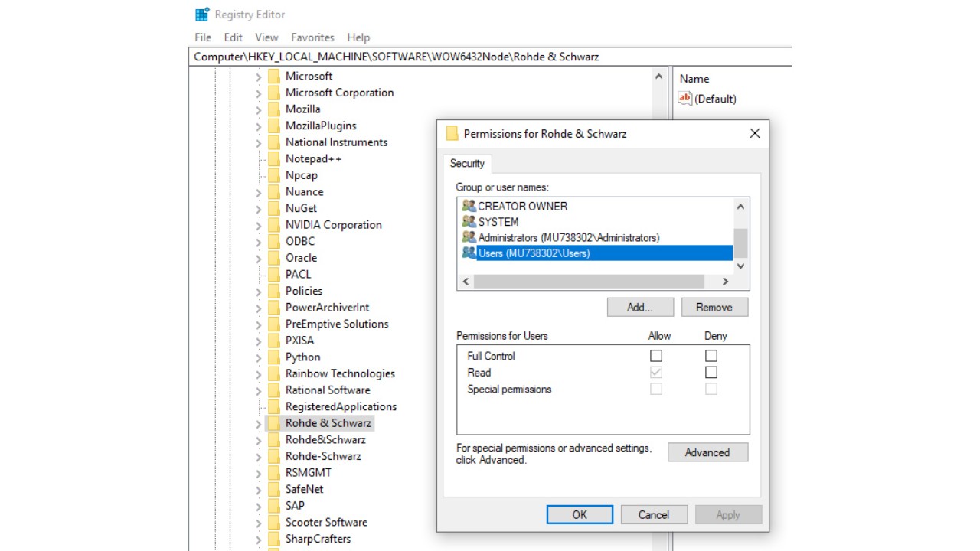Click the PACL folder icon

tap(274, 274)
